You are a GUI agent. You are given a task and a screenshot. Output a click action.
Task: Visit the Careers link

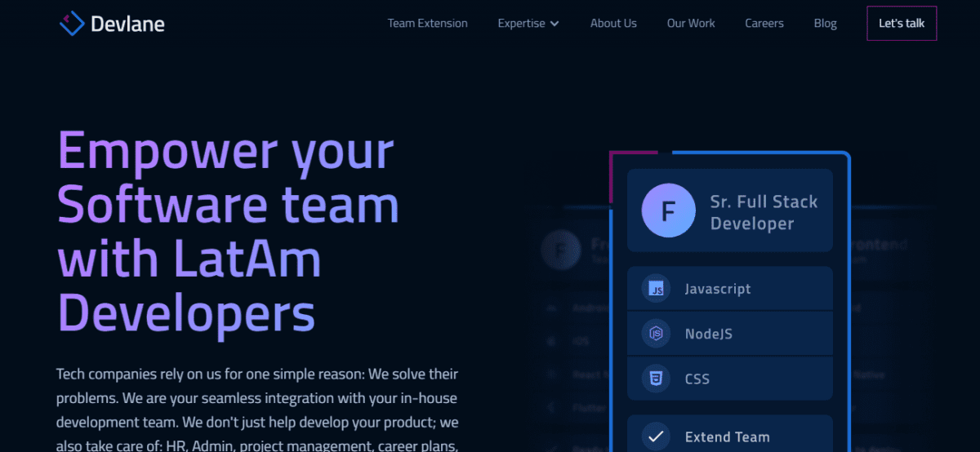point(764,23)
